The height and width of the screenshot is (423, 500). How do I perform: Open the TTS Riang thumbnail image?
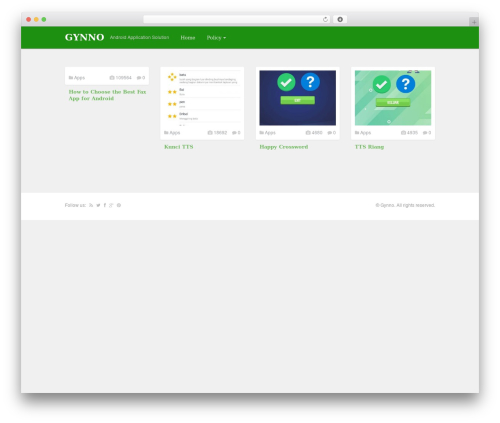[x=393, y=98]
